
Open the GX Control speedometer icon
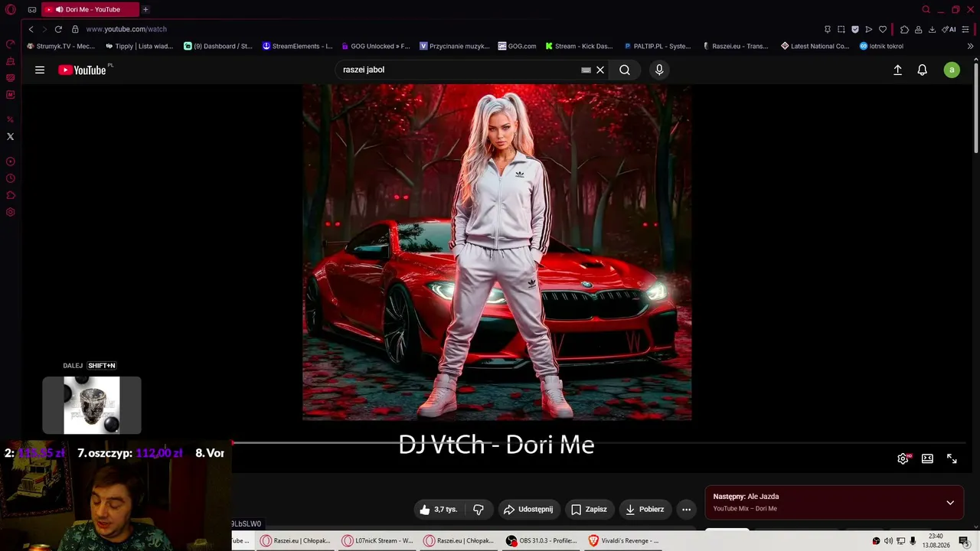(x=10, y=44)
